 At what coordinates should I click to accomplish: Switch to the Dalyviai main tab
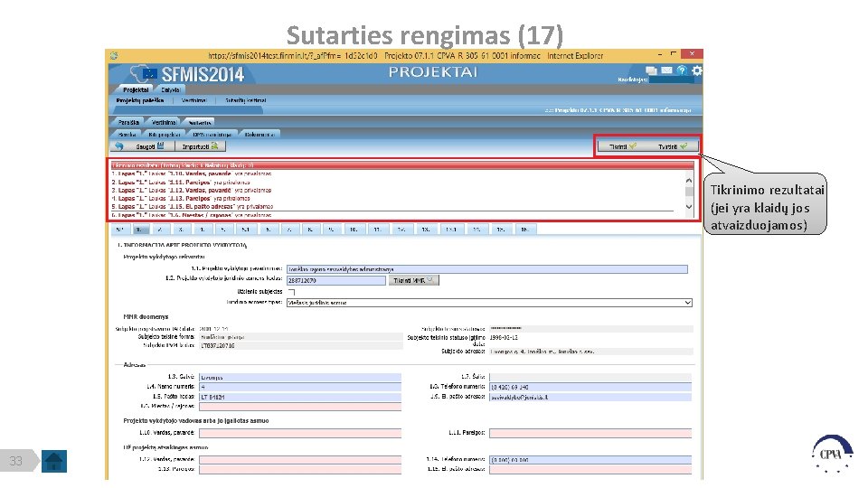coord(171,89)
